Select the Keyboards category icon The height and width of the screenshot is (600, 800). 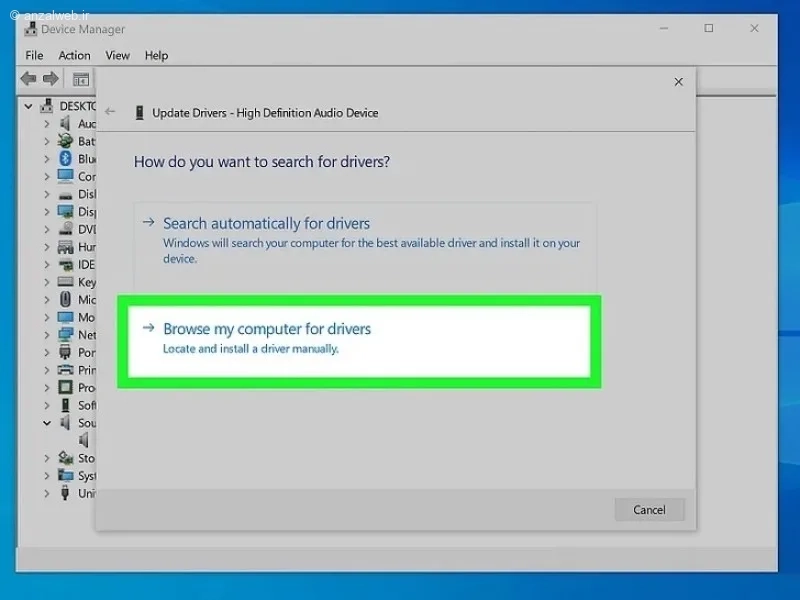click(65, 282)
